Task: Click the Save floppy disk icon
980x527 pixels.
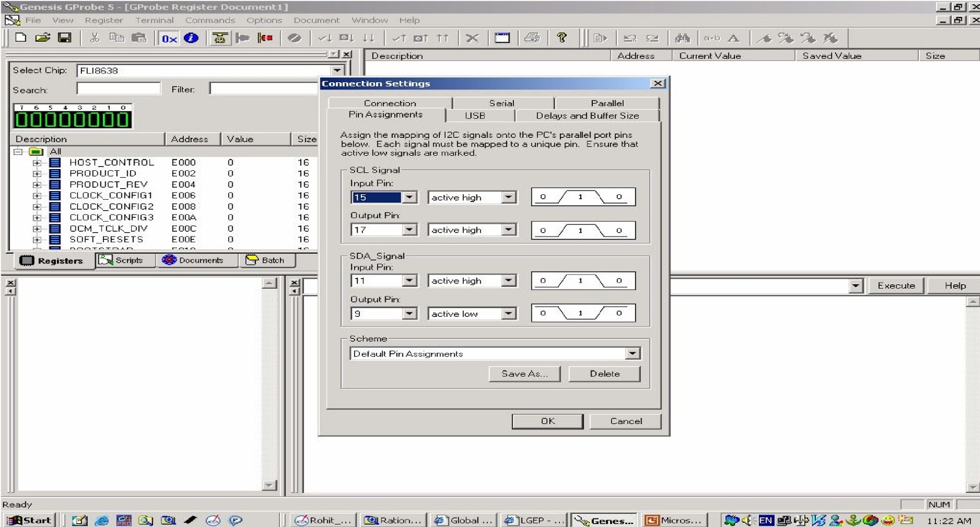Action: point(64,38)
